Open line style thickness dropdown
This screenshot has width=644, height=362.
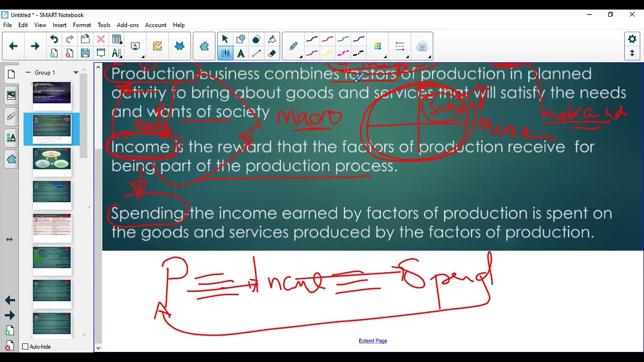(x=400, y=46)
